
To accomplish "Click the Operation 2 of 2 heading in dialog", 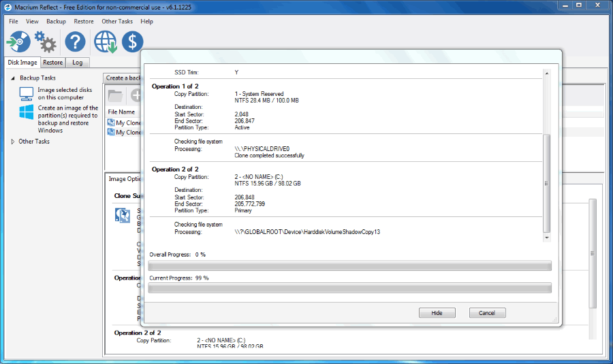I will tap(175, 169).
